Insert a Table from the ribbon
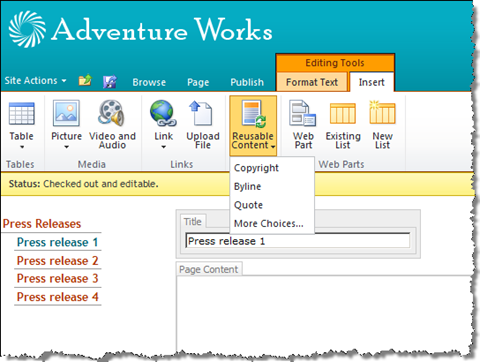This screenshot has width=480, height=362. coord(21,124)
